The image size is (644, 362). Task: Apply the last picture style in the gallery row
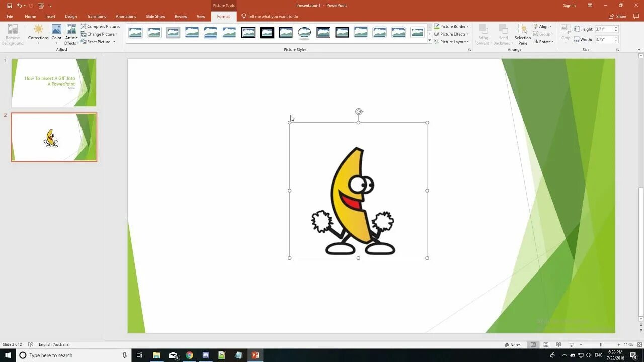click(x=417, y=33)
